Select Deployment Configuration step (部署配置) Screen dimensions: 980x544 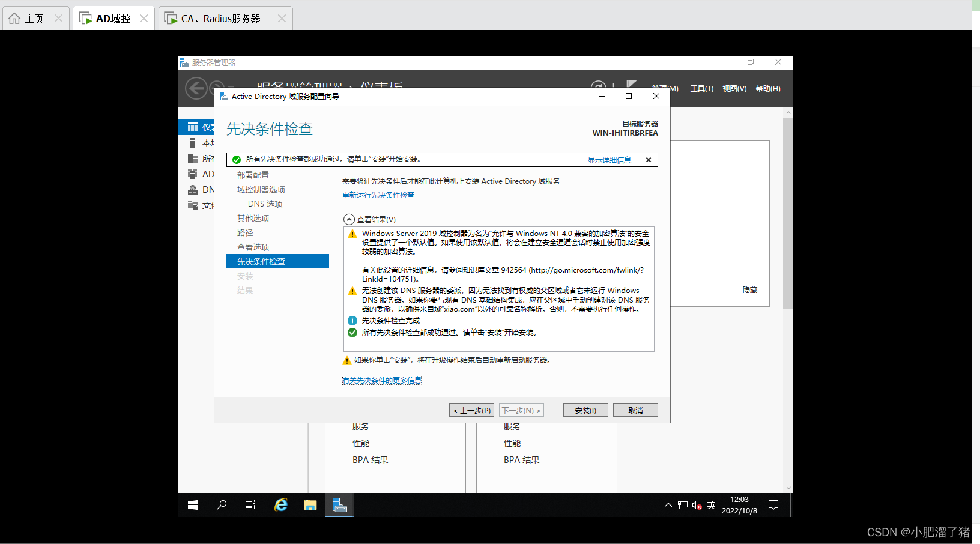pos(253,175)
